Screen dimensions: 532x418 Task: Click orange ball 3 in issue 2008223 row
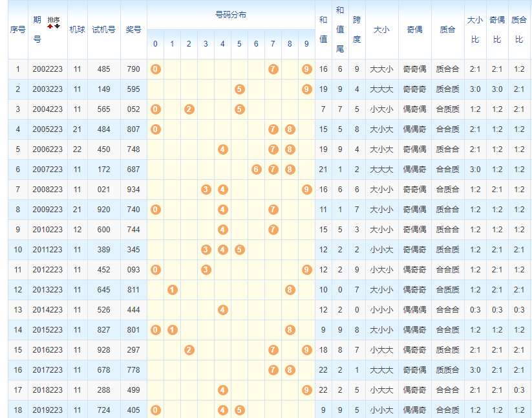coord(206,190)
